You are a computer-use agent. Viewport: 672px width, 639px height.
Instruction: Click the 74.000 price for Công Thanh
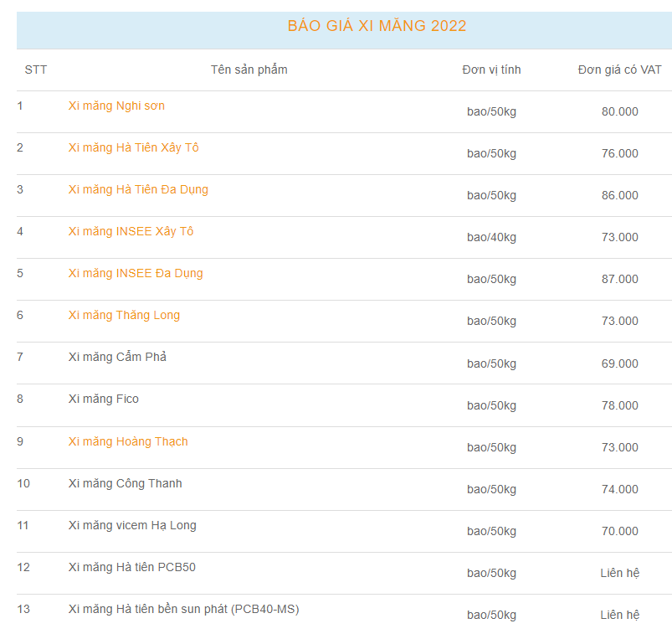pyautogui.click(x=620, y=489)
